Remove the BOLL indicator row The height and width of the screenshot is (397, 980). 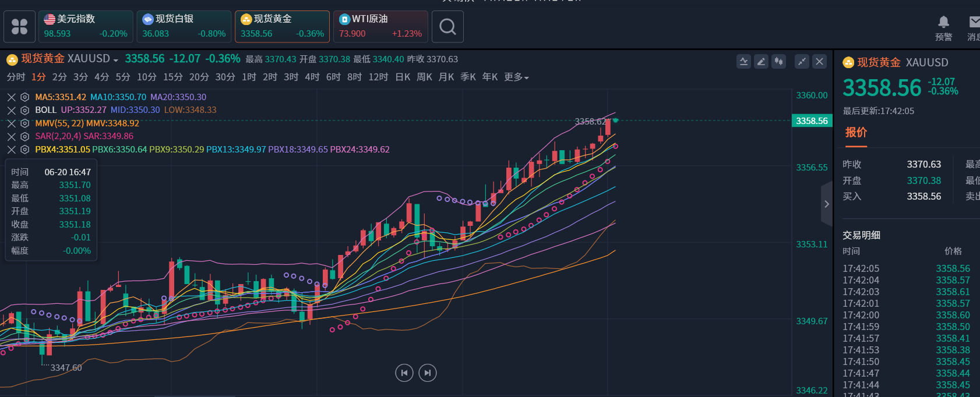click(11, 110)
